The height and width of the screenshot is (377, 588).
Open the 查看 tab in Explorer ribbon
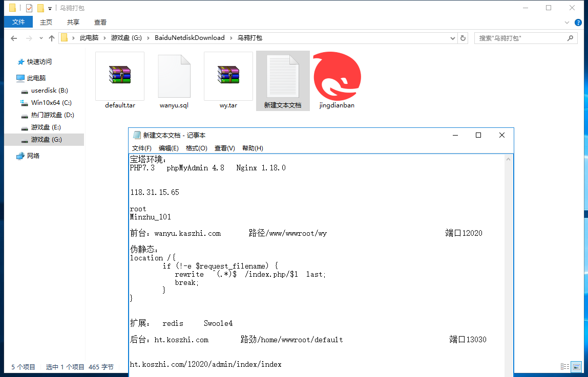point(100,22)
